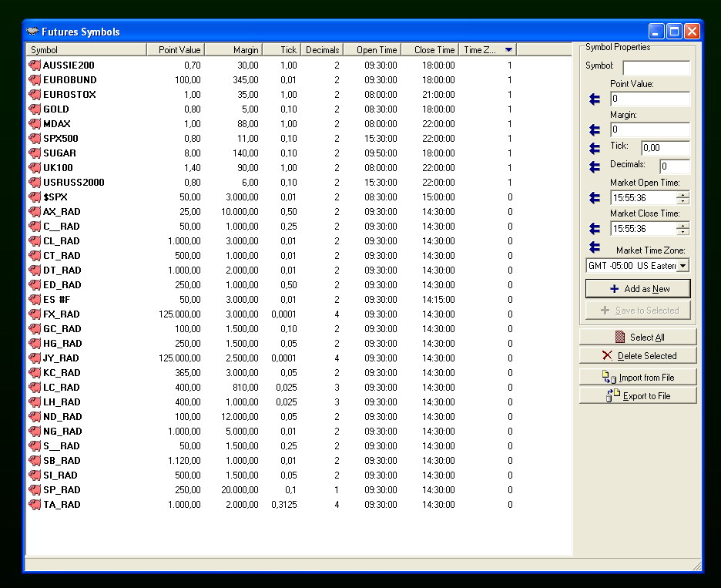Click the Select All button
The image size is (721, 588).
coord(638,338)
